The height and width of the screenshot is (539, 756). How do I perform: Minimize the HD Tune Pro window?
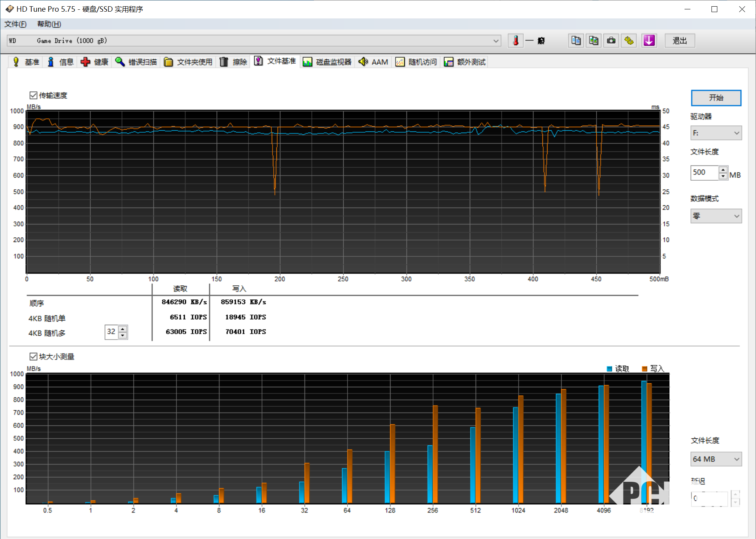688,9
